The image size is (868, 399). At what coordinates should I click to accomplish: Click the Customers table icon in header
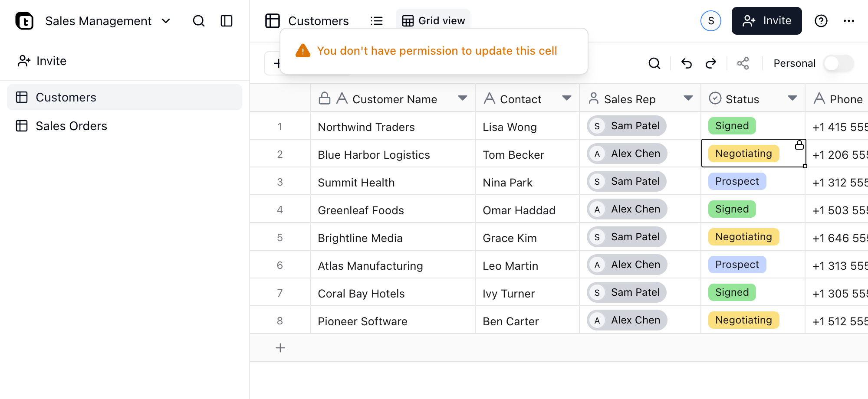click(x=273, y=21)
